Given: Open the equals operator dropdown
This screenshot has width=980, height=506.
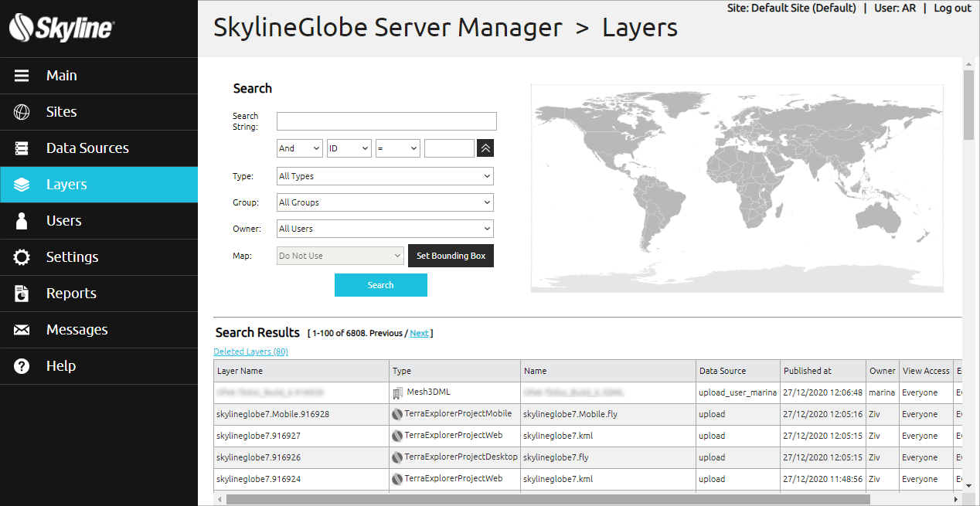Looking at the screenshot, I should [x=398, y=148].
